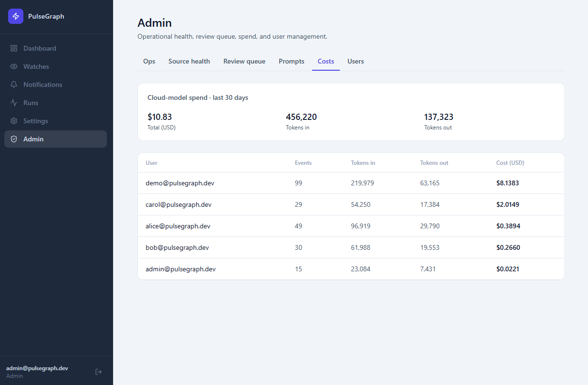Open Dashboard via its grid icon
The width and height of the screenshot is (588, 385).
(x=14, y=48)
